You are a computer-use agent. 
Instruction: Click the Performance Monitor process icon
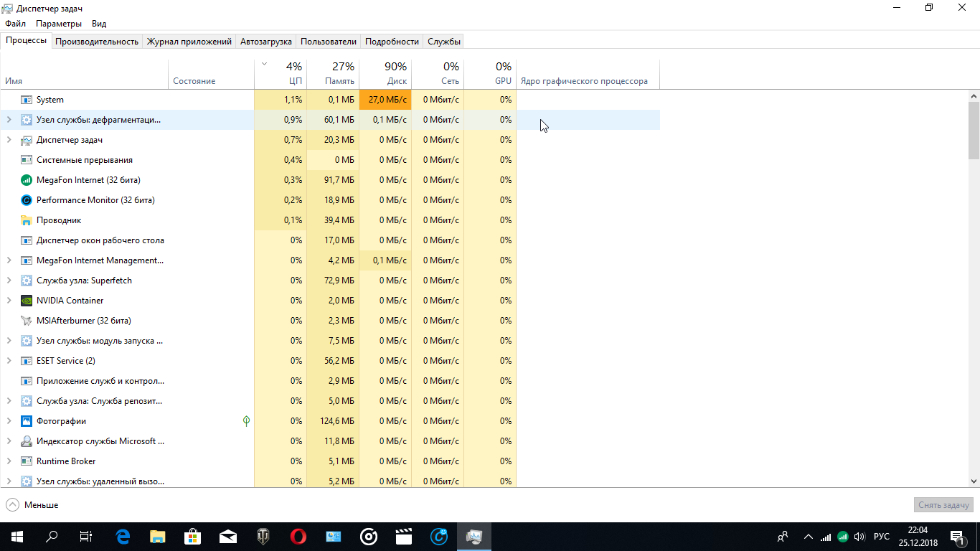point(27,200)
